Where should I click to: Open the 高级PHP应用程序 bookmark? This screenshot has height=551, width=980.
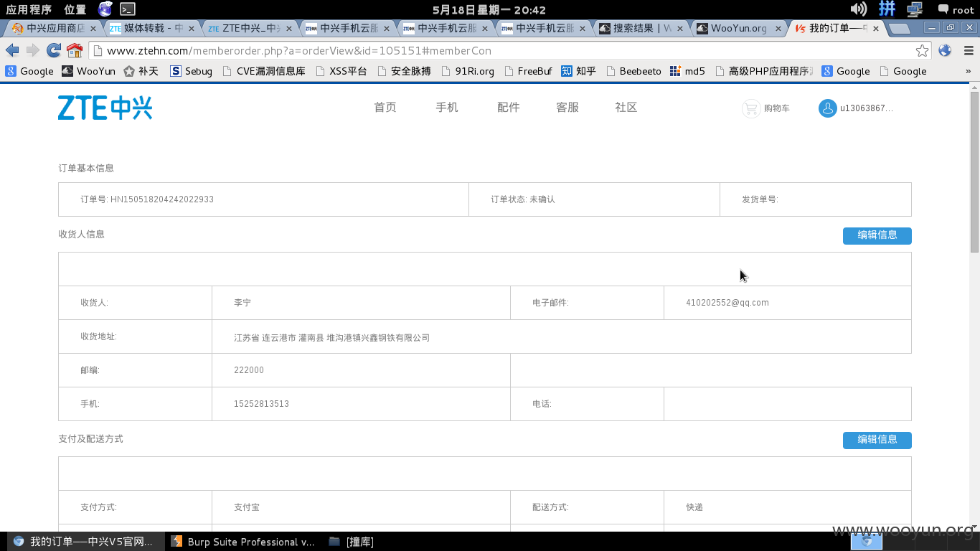764,71
